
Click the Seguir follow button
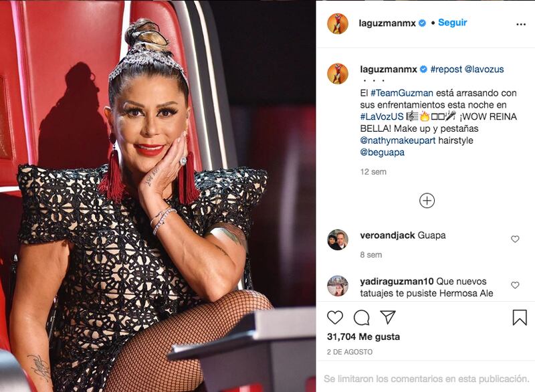453,23
